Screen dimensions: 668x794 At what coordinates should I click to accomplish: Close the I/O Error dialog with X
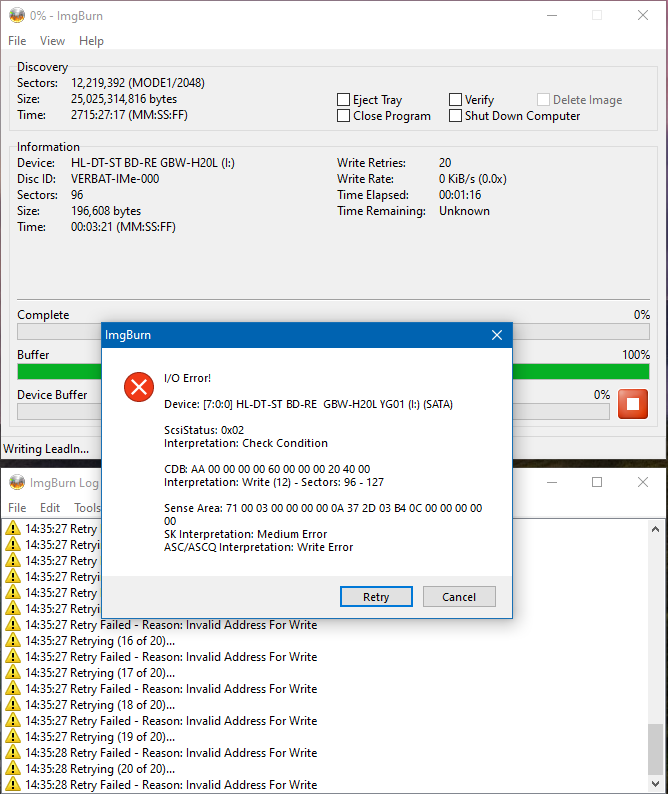[x=497, y=335]
